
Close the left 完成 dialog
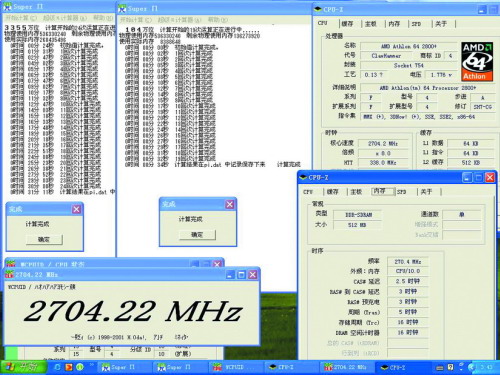point(76,209)
